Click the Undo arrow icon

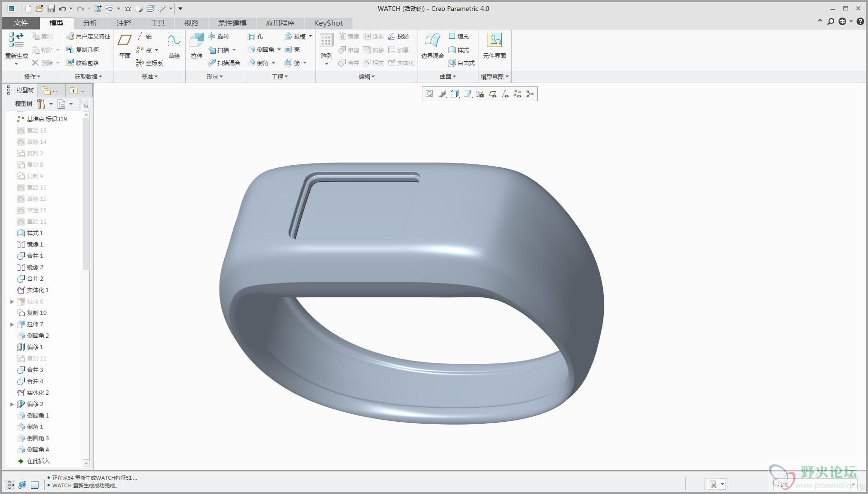pyautogui.click(x=62, y=9)
